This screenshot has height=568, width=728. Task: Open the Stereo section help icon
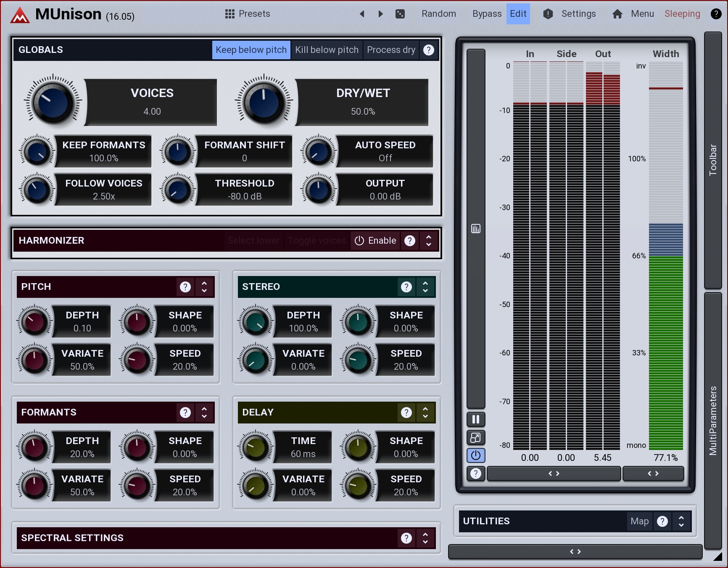click(x=406, y=287)
